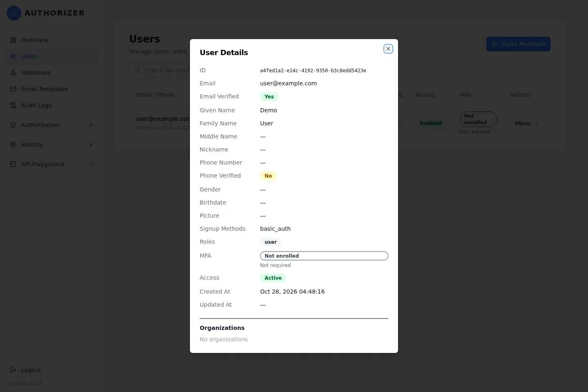Close the User Details dialog
The width and height of the screenshot is (588, 392).
click(388, 49)
